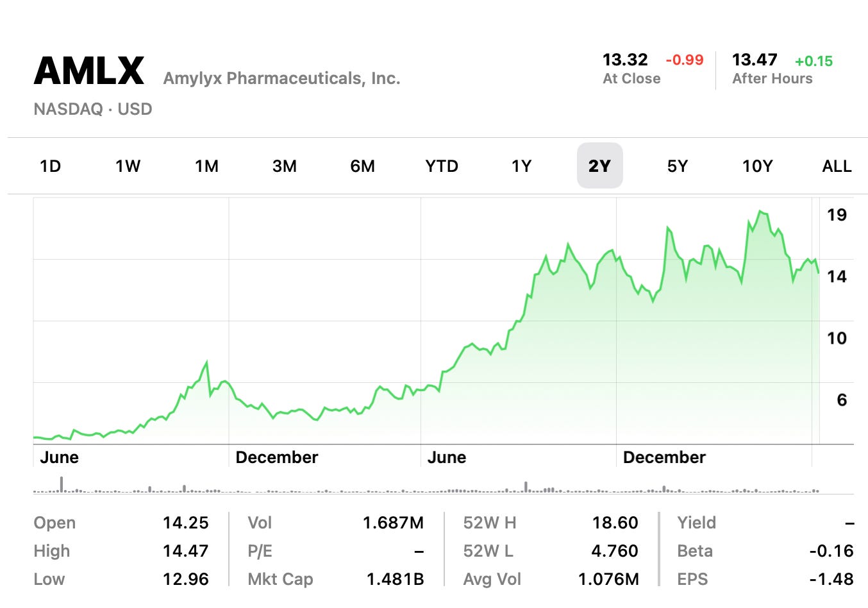Switch chart to 1M range
Viewport: 868px width, 608px height.
[206, 166]
